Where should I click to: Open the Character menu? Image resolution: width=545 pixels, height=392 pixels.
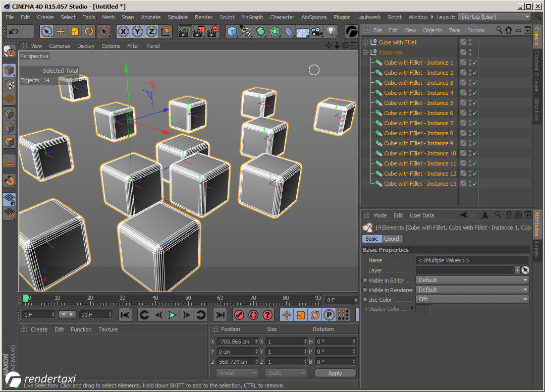(x=282, y=17)
